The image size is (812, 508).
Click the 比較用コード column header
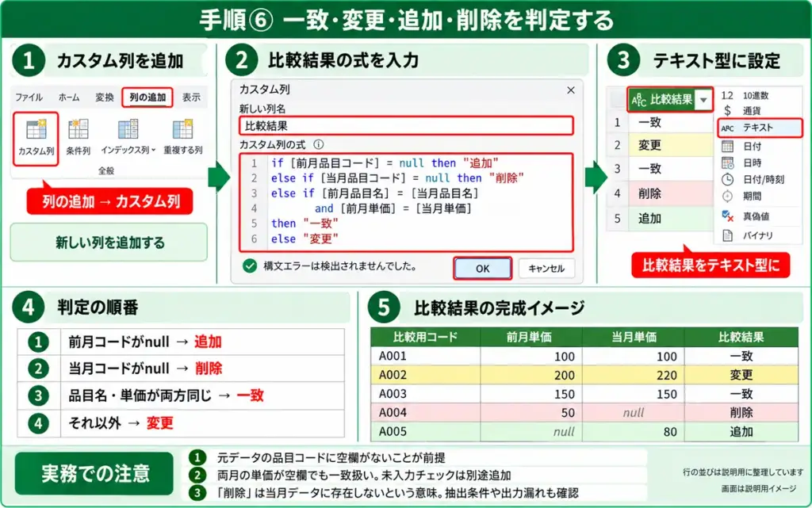(x=425, y=338)
